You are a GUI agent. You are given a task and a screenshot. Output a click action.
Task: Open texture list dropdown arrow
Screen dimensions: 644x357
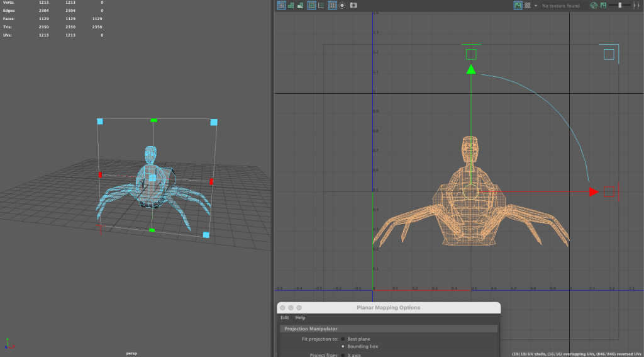536,6
